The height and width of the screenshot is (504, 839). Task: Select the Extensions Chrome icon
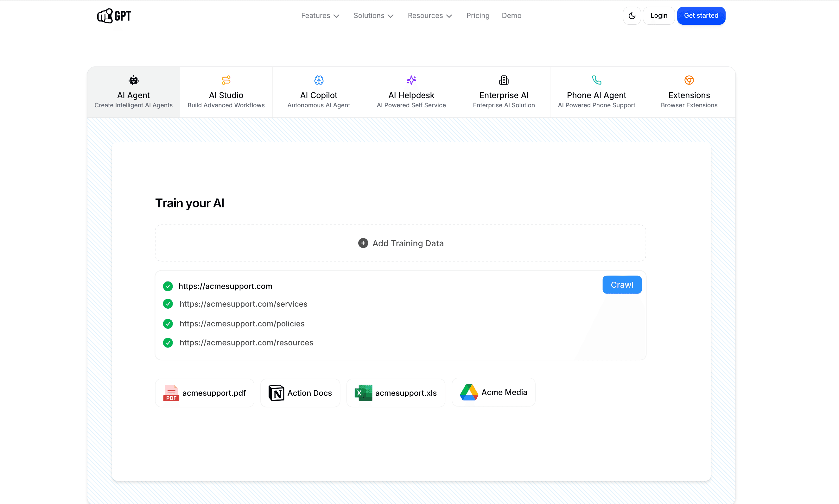click(689, 80)
